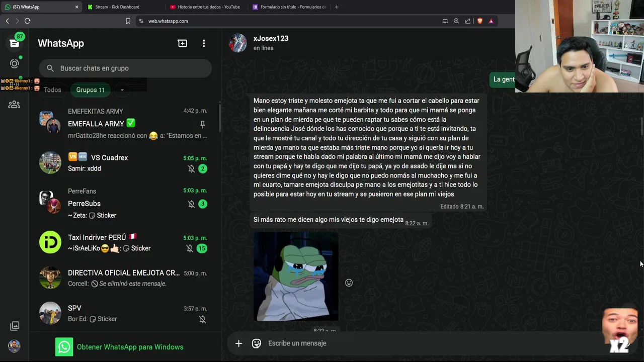The width and height of the screenshot is (644, 362).
Task: Toggle muted bell on VS Cuadrex chat
Action: [191, 169]
